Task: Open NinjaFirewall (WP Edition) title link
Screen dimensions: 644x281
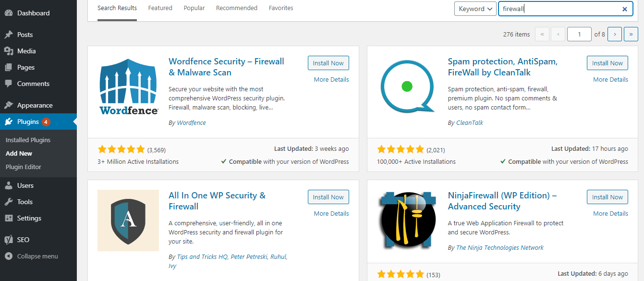Action: [502, 201]
